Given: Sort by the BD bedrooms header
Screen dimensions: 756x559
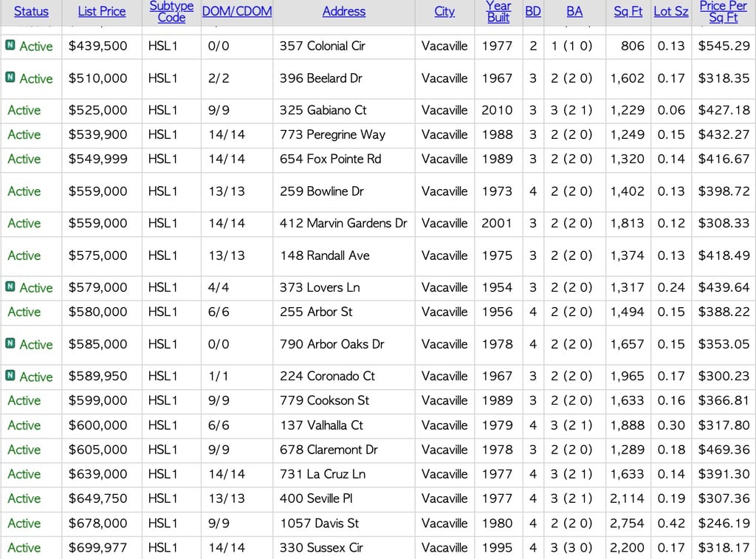Looking at the screenshot, I should [x=532, y=11].
